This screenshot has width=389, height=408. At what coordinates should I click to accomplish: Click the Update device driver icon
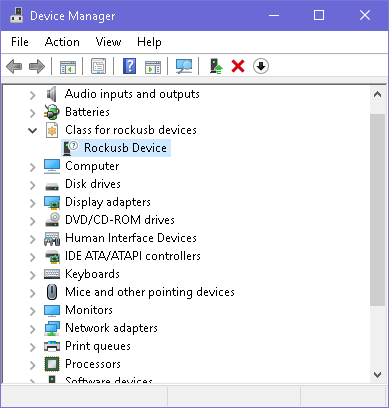coord(216,66)
